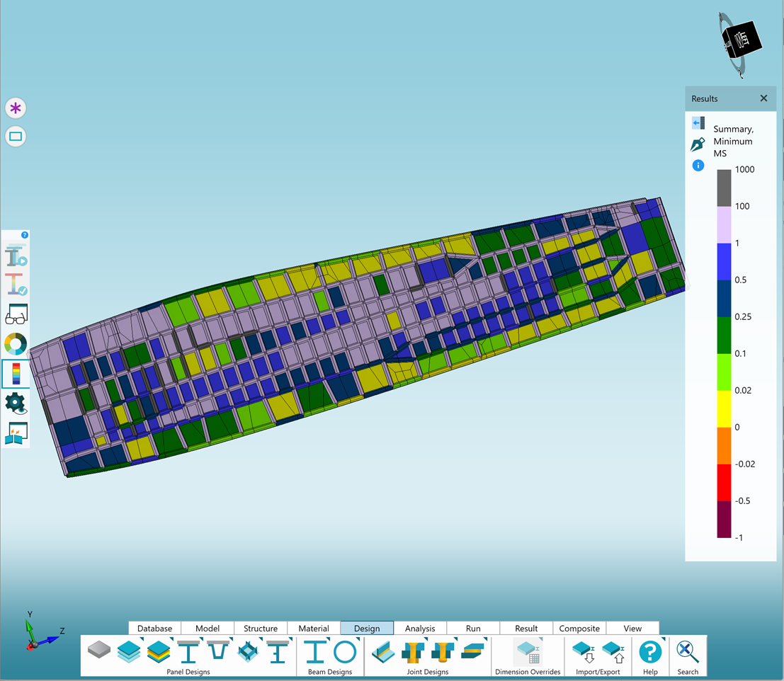Select the I-stiffened panel design icon
784x681 pixels.
188,651
